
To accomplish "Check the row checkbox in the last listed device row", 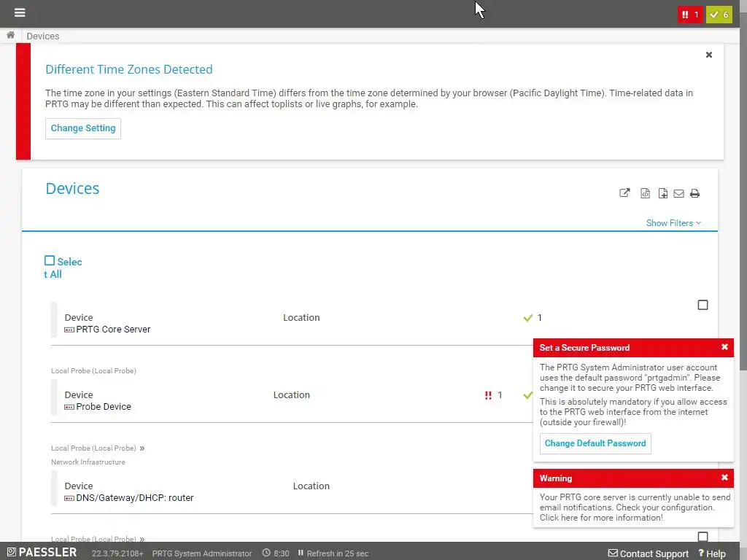I will pos(703,537).
